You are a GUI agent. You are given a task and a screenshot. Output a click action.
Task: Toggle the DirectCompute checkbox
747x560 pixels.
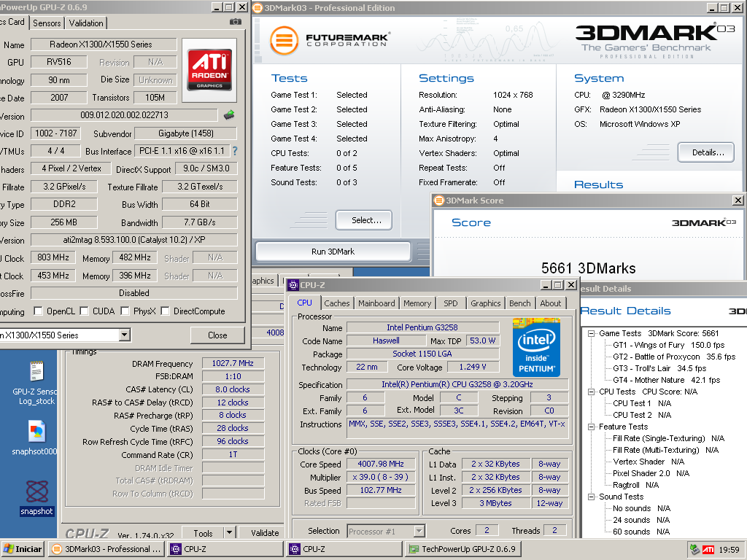tap(165, 311)
